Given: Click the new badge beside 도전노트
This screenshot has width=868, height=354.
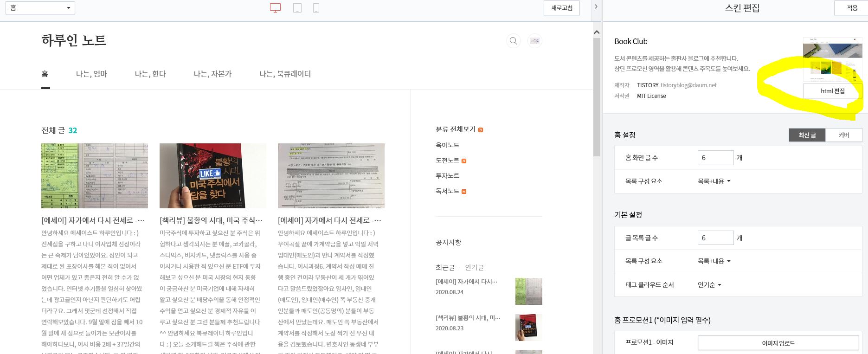Looking at the screenshot, I should (x=464, y=161).
